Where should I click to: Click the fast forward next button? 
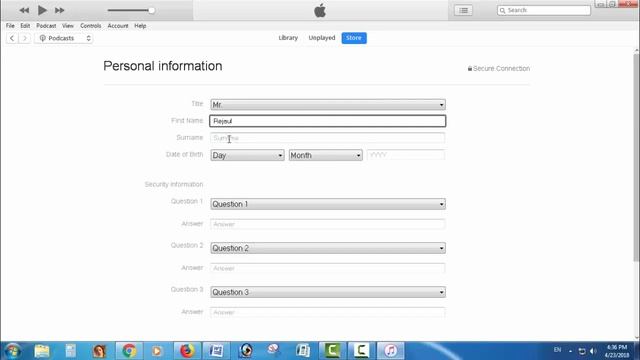coord(59,10)
